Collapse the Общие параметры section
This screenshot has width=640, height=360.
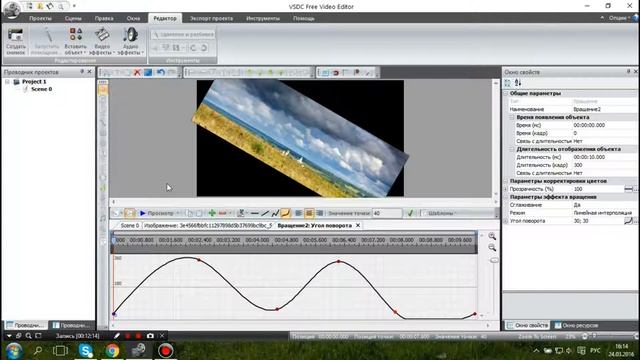[506, 93]
